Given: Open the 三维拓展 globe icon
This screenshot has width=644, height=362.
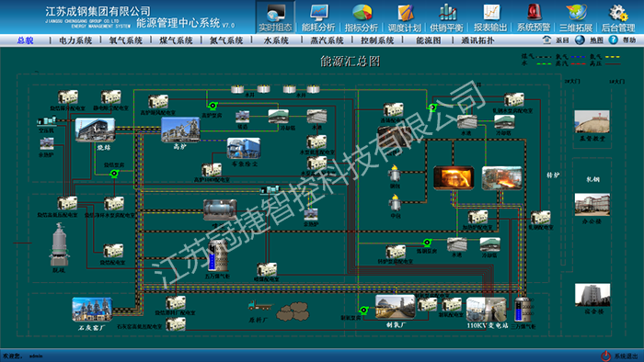Looking at the screenshot, I should pyautogui.click(x=576, y=12).
